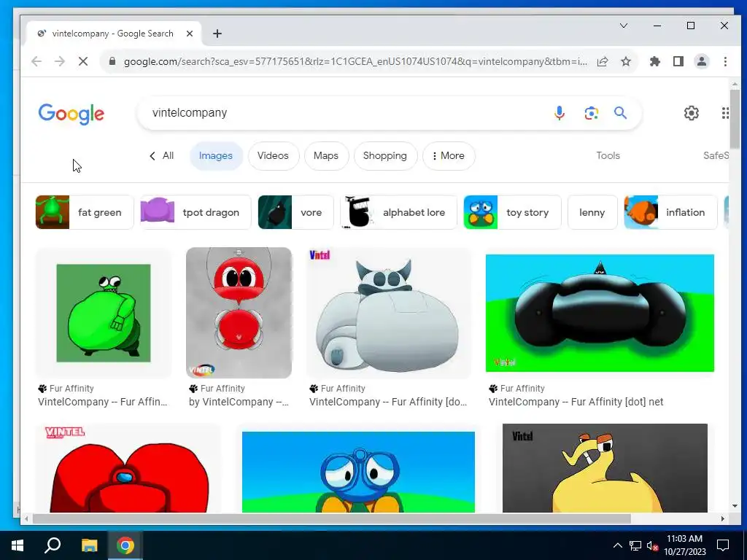The height and width of the screenshot is (560, 747).
Task: Open the tab search chevron
Action: (624, 26)
